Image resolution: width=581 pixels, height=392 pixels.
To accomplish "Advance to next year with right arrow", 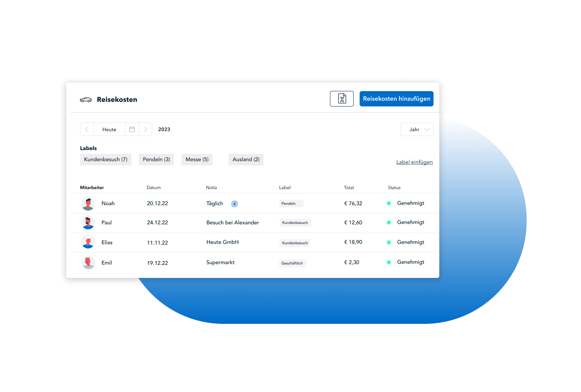I will click(x=146, y=129).
